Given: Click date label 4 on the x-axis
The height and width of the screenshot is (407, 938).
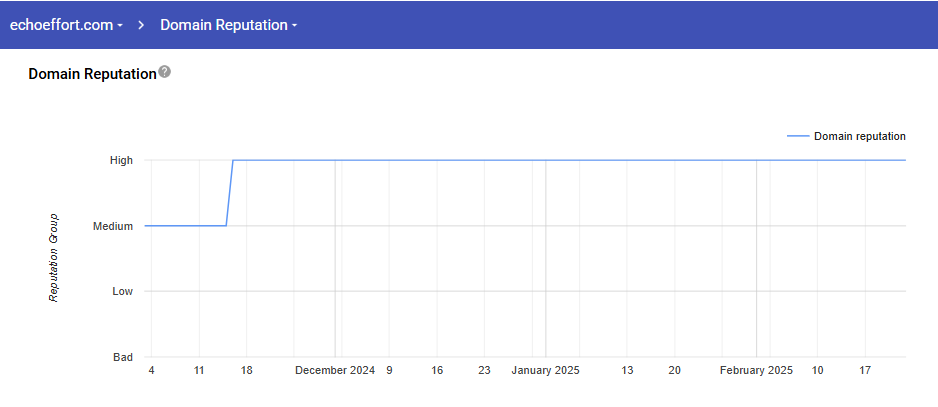Looking at the screenshot, I should [x=151, y=370].
